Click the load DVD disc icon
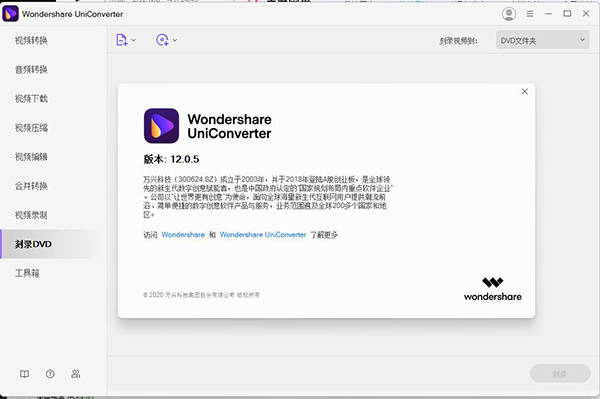The width and height of the screenshot is (600, 399). point(162,40)
